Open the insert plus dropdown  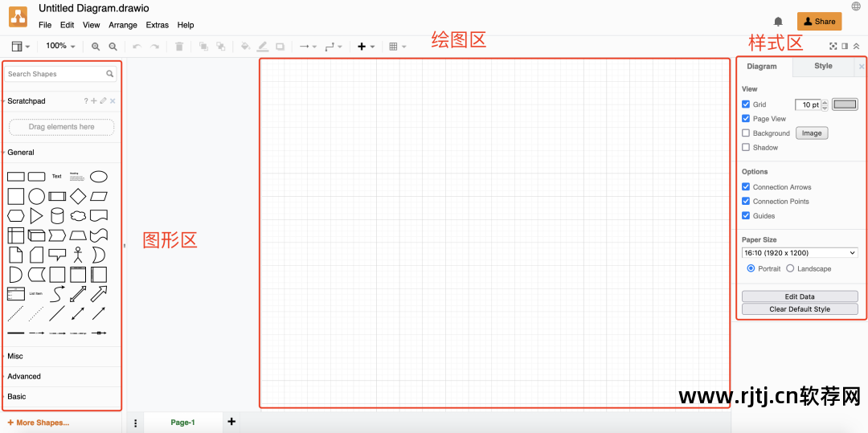pos(366,47)
